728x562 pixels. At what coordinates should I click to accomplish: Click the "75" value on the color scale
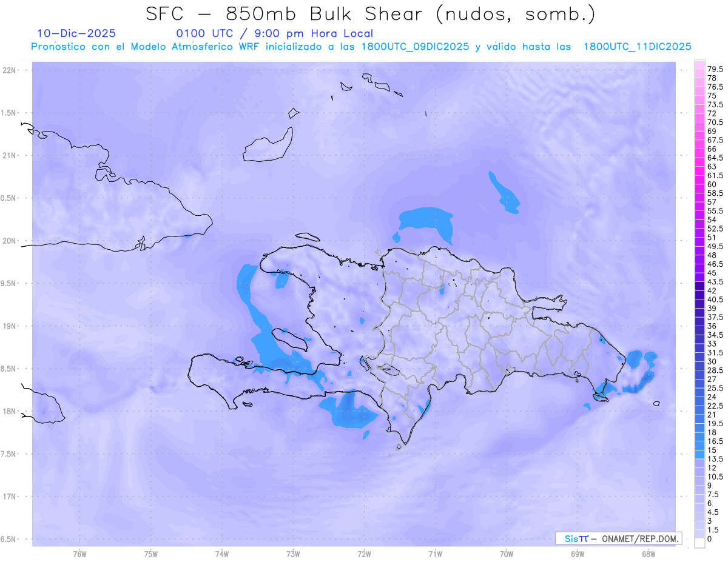(712, 96)
